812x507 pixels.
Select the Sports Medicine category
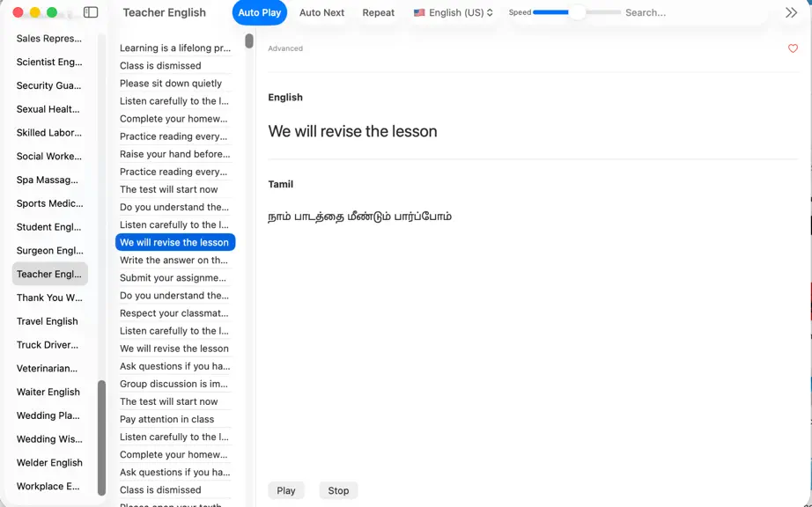[49, 203]
